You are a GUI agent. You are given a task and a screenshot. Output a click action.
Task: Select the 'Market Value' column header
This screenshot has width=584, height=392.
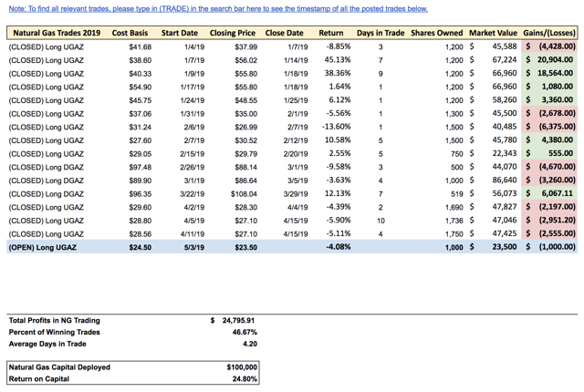[x=493, y=33]
